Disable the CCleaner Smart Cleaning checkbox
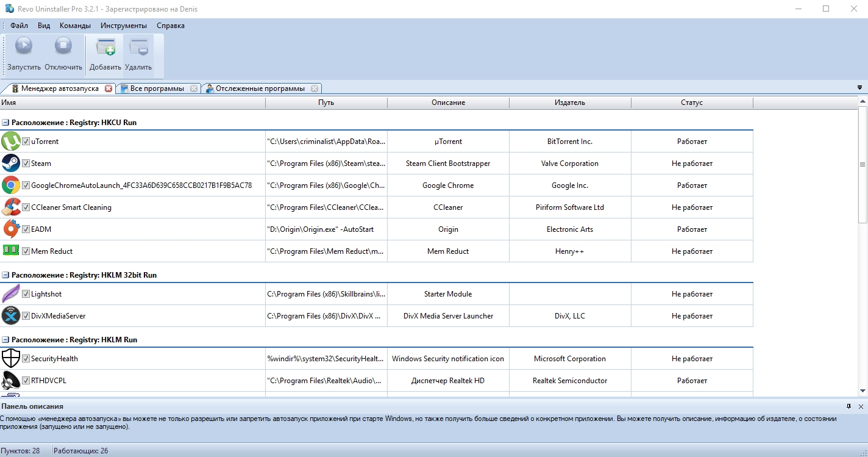The image size is (868, 457). (x=26, y=207)
